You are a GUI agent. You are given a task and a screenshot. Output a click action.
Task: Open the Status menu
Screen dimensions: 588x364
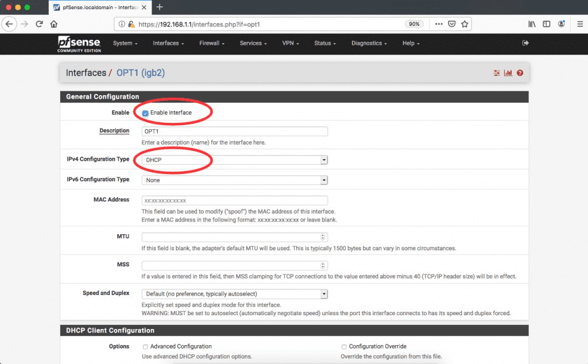tap(325, 43)
